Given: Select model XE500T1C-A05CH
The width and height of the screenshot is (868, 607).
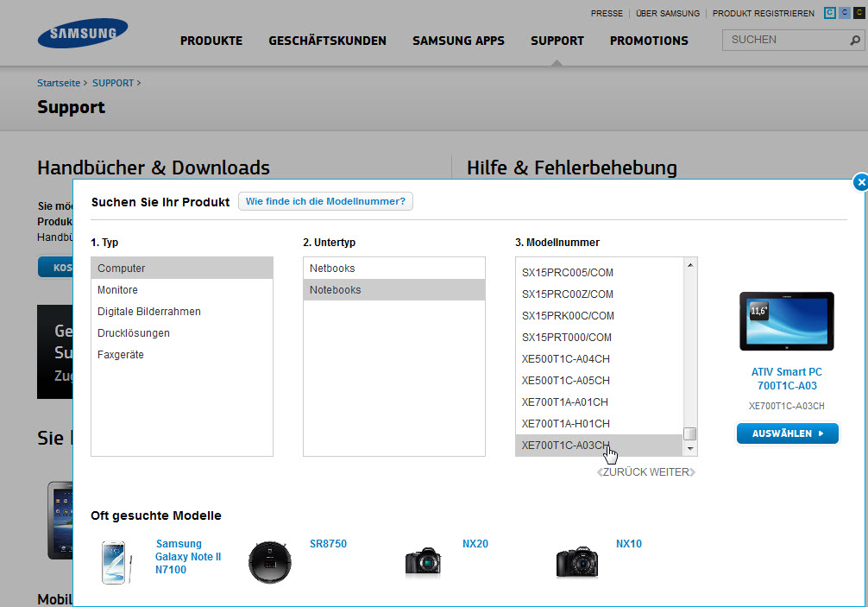Looking at the screenshot, I should (x=600, y=381).
